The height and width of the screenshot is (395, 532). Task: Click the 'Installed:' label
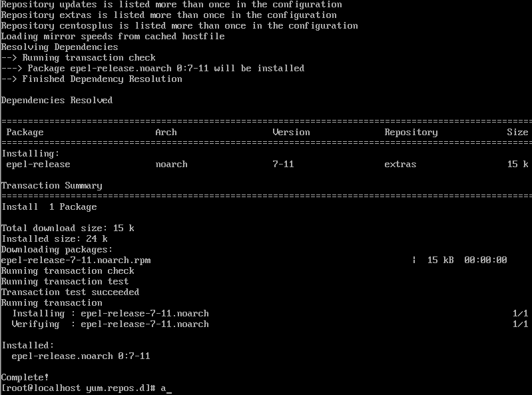click(x=28, y=346)
